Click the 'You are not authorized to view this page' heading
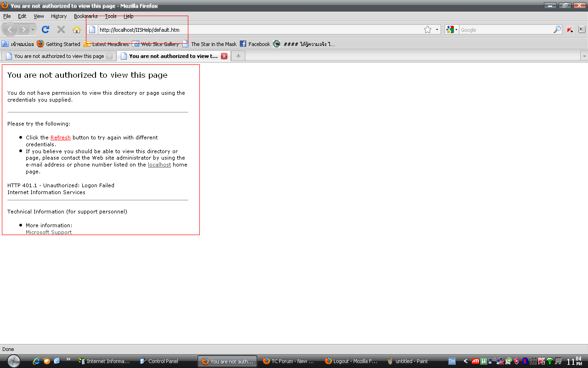This screenshot has width=588, height=368. (x=87, y=75)
